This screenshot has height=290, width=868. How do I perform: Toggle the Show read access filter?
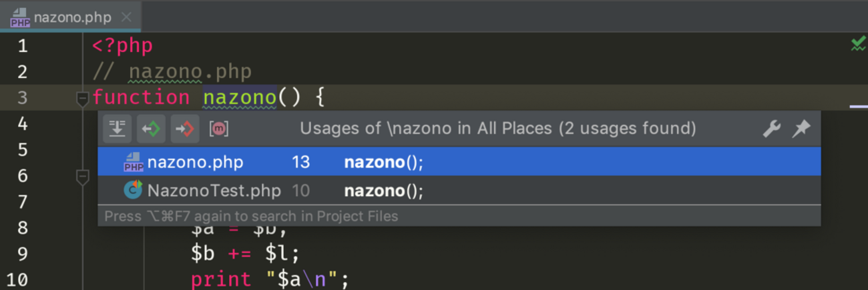tap(151, 129)
